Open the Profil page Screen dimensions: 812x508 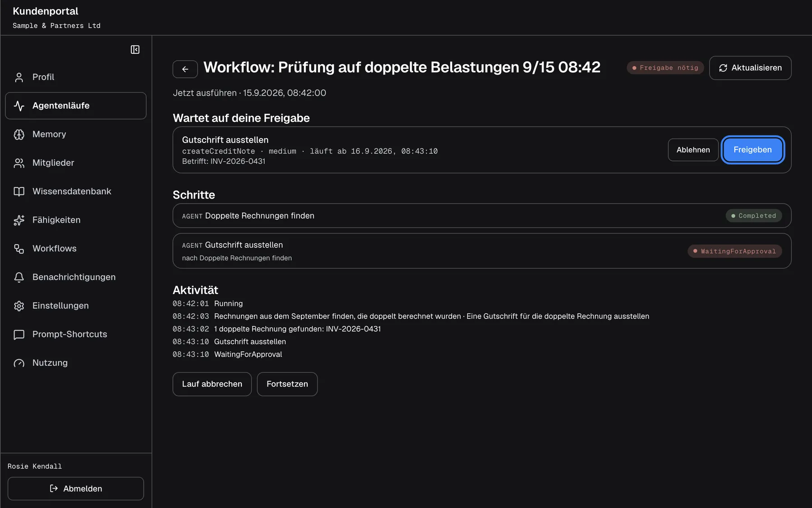coord(76,77)
